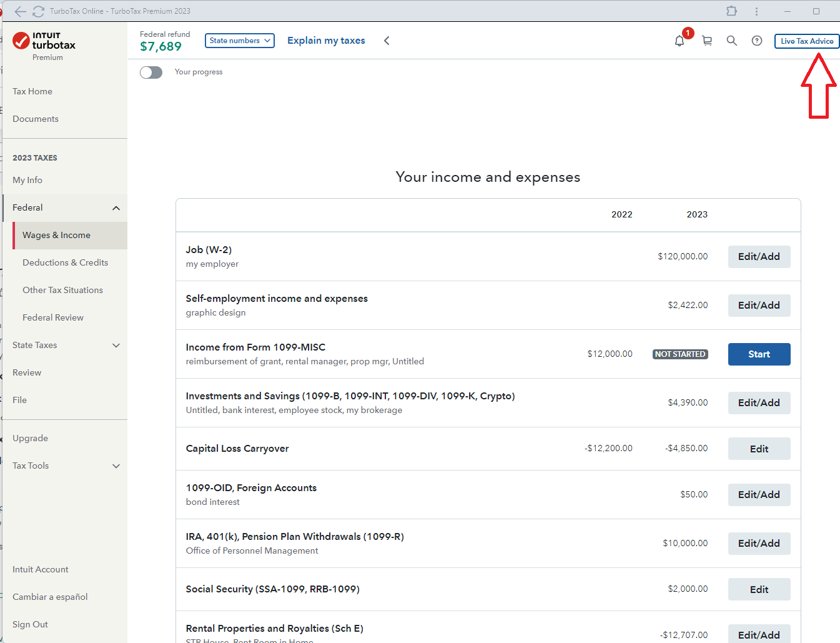This screenshot has width=840, height=643.
Task: Click the $7,689 federal refund amount
Action: (x=161, y=47)
